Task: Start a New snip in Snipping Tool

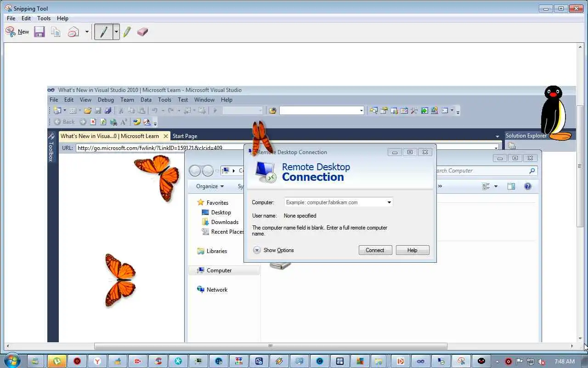Action: [17, 32]
